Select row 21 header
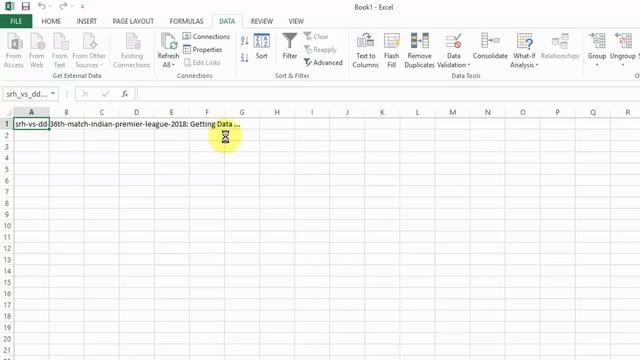 click(7, 350)
